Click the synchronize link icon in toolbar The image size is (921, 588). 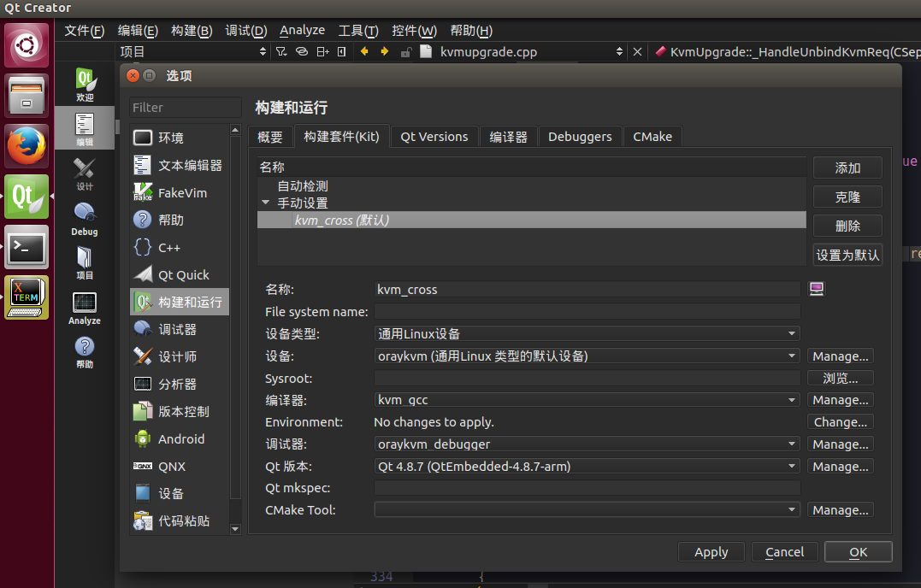(x=301, y=51)
